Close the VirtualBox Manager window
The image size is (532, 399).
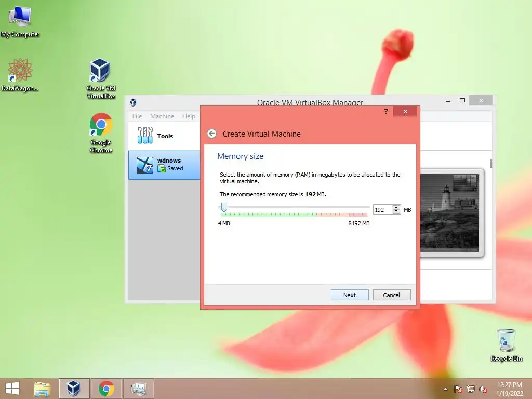pos(481,100)
